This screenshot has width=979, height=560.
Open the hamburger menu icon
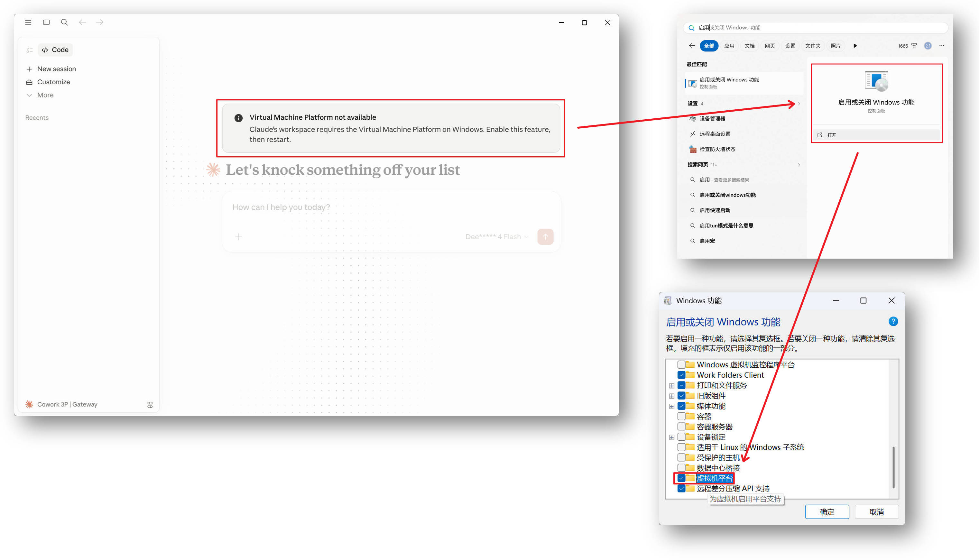click(28, 22)
